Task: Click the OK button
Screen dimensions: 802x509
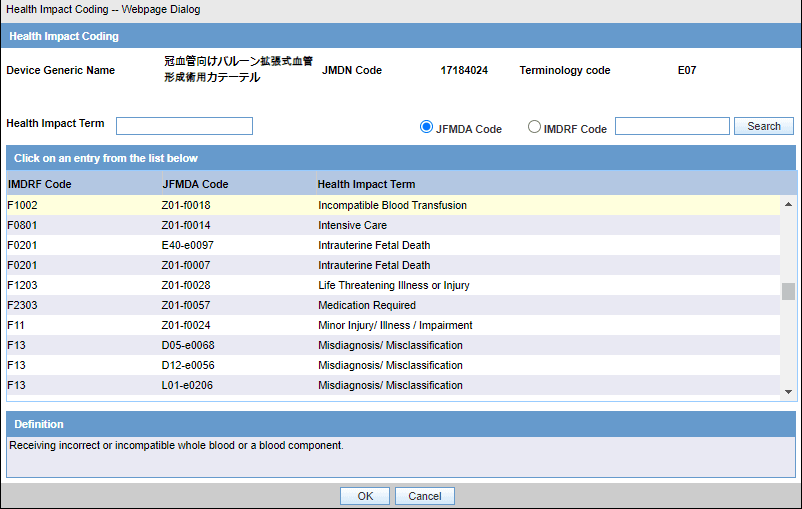Action: (365, 496)
